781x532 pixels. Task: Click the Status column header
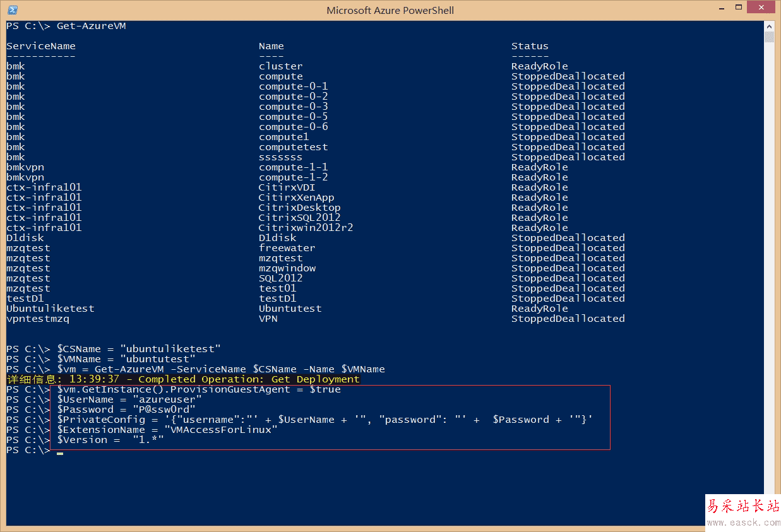tap(530, 46)
